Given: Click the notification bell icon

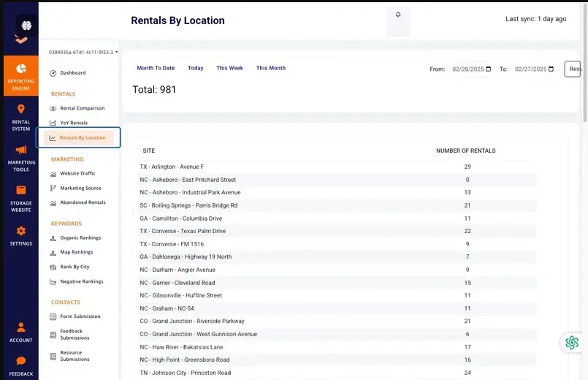Looking at the screenshot, I should pos(398,15).
